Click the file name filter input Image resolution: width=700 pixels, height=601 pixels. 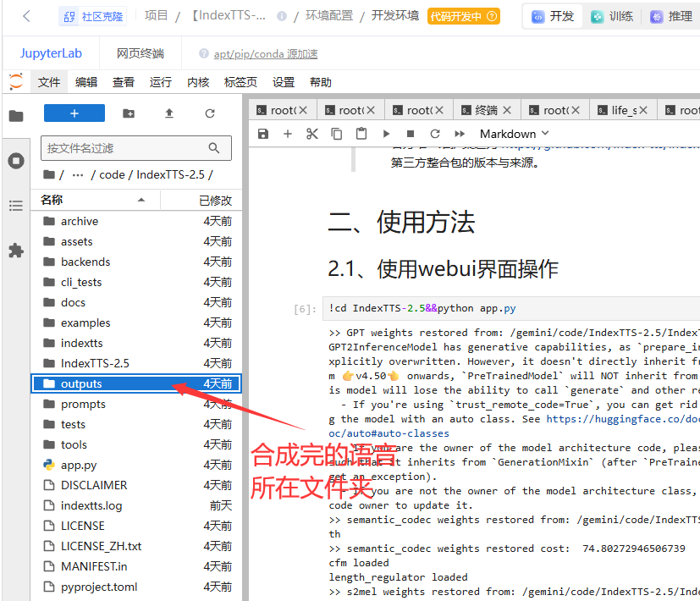135,148
